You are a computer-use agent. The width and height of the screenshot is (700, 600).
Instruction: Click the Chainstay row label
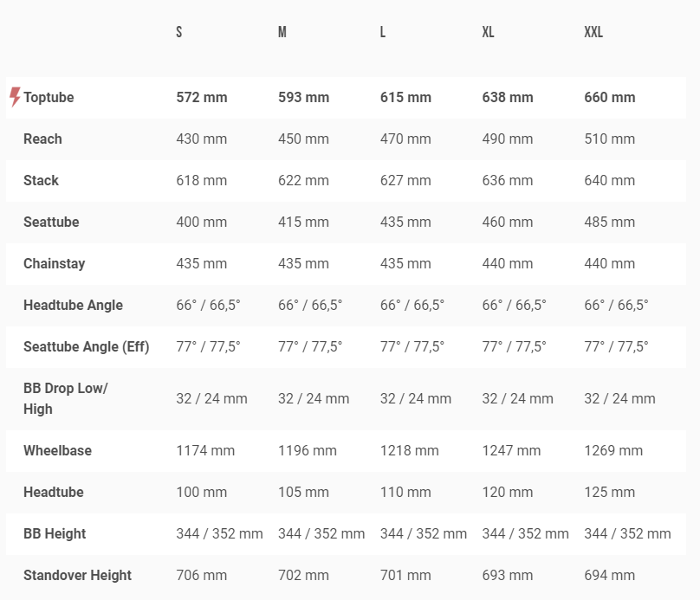54,263
